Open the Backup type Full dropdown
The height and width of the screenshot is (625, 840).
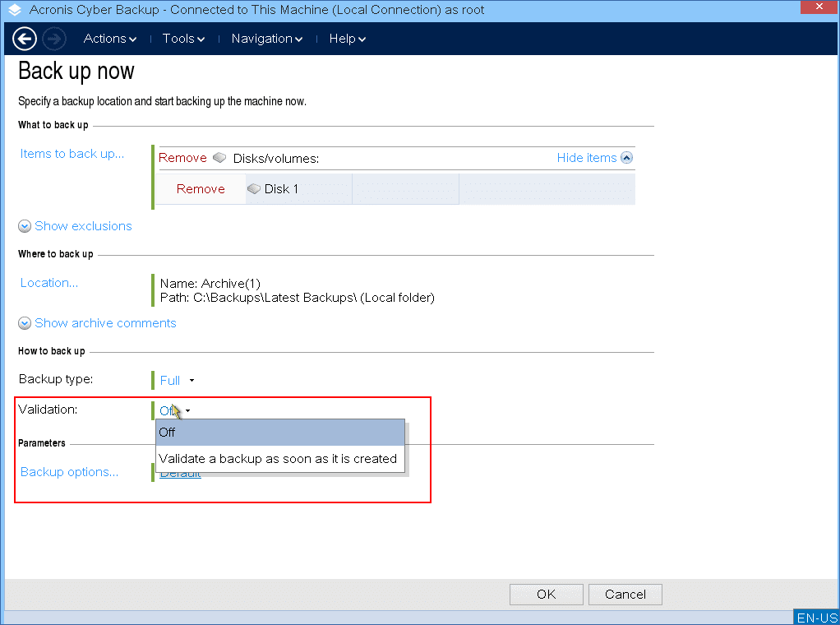(177, 381)
